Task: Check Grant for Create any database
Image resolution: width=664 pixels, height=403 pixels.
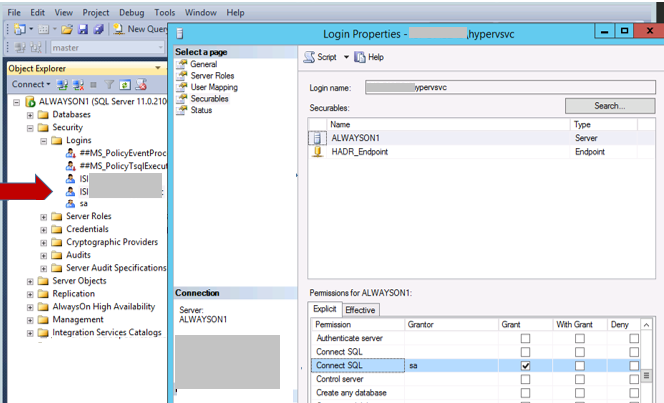Action: pos(526,393)
